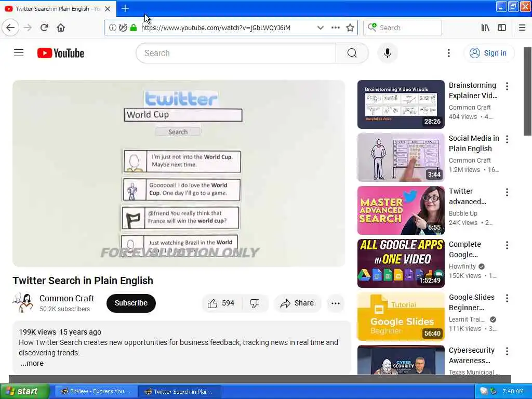The image size is (532, 399).
Task: Click the Firefox search box
Action: pyautogui.click(x=403, y=28)
